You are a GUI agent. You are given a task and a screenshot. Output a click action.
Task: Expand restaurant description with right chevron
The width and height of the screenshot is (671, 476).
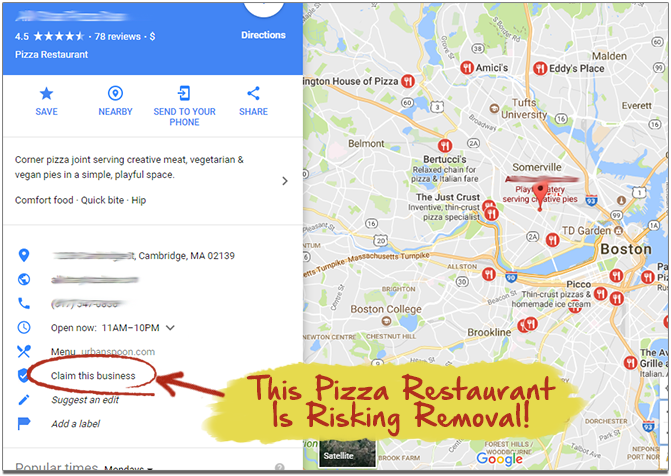tap(285, 181)
